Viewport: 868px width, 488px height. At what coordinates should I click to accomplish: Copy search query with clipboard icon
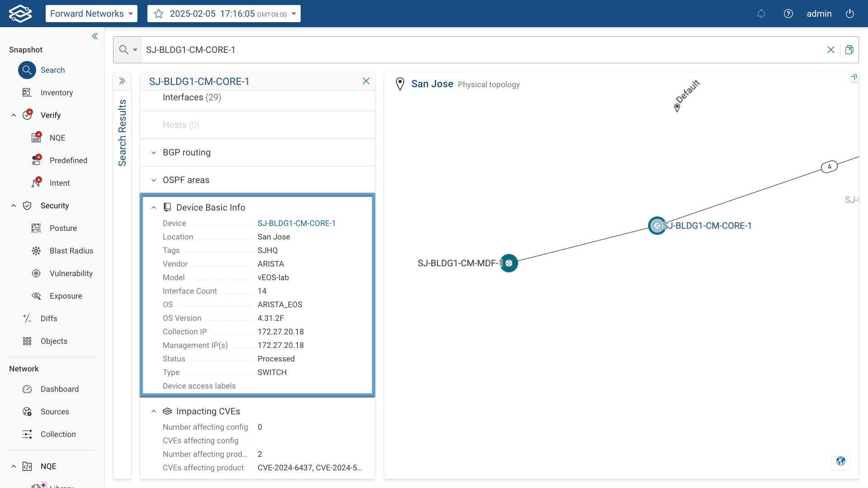click(849, 50)
